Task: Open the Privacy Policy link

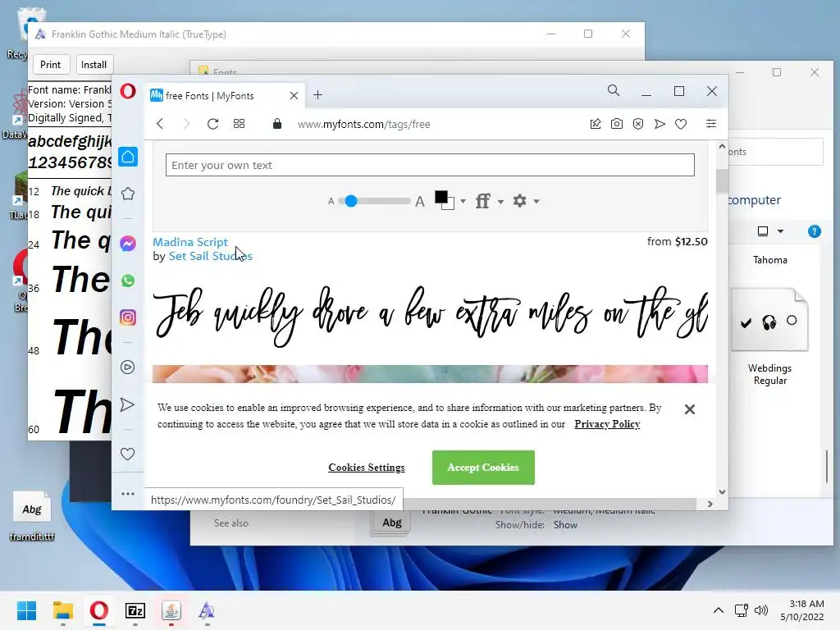Action: tap(608, 424)
